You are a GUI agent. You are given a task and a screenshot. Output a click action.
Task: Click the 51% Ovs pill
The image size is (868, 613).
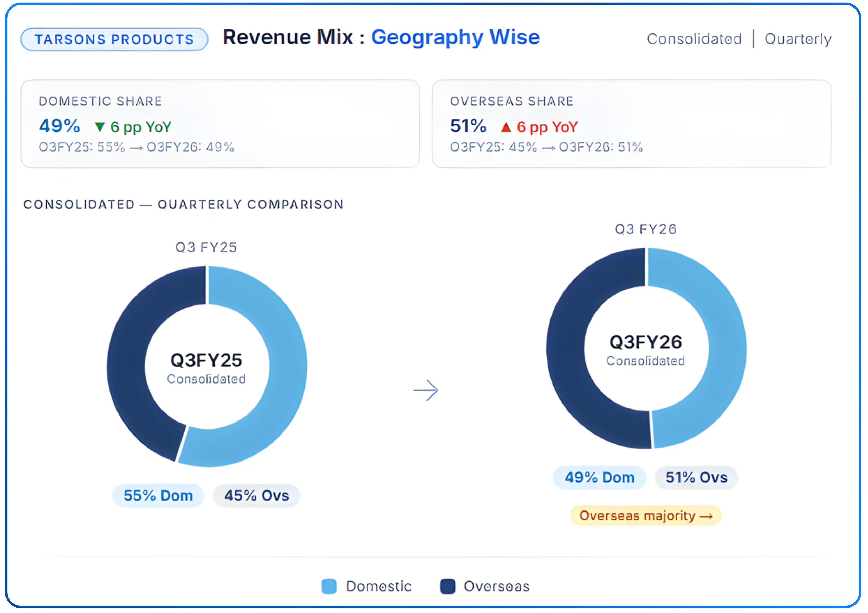coord(696,477)
